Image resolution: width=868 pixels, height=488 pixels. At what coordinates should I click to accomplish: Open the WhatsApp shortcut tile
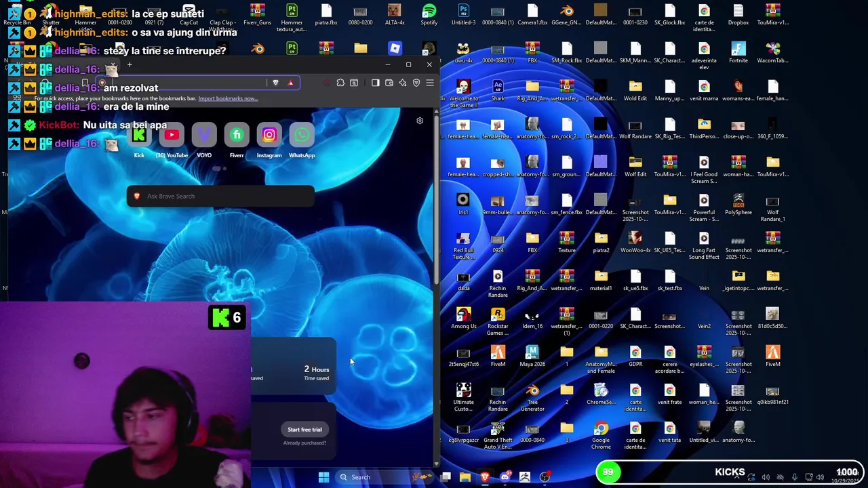click(302, 136)
